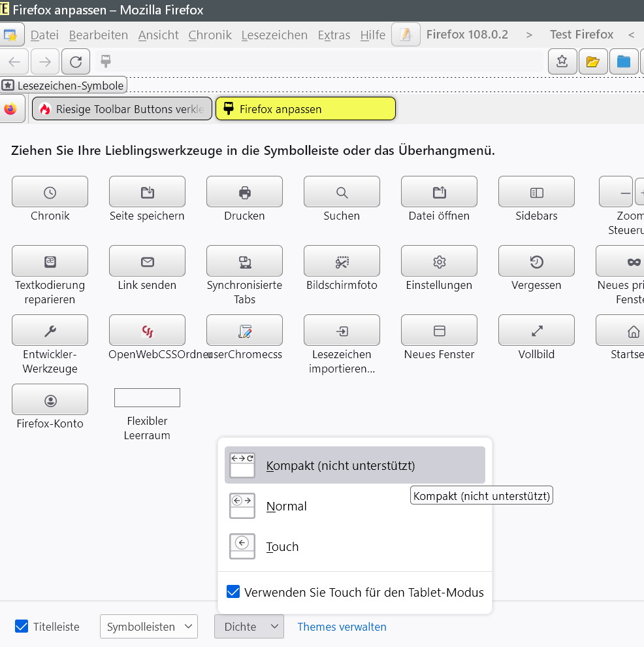644x647 pixels.
Task: Click the paintbrush icon in URL bar
Action: tap(106, 61)
